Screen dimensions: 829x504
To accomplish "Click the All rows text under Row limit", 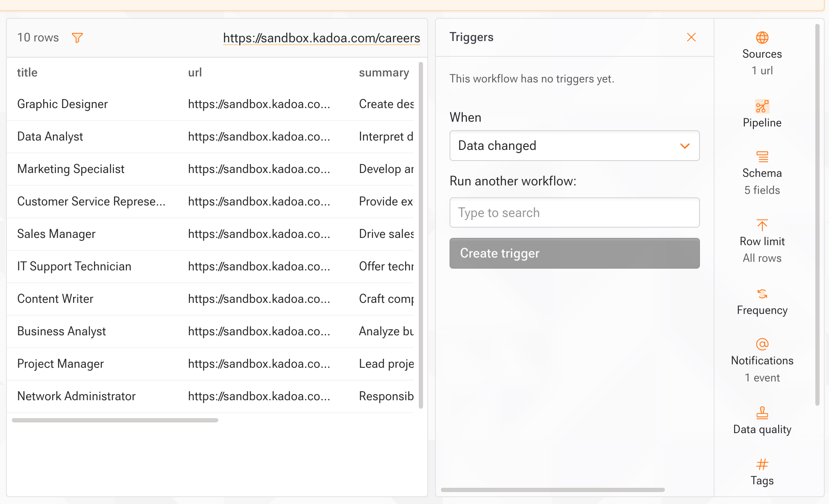I will coord(762,258).
